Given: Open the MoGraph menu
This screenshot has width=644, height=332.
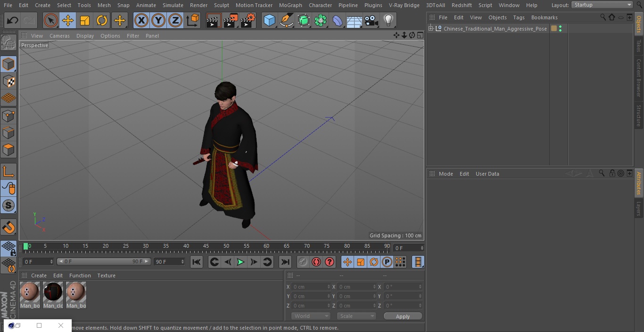Looking at the screenshot, I should point(290,5).
